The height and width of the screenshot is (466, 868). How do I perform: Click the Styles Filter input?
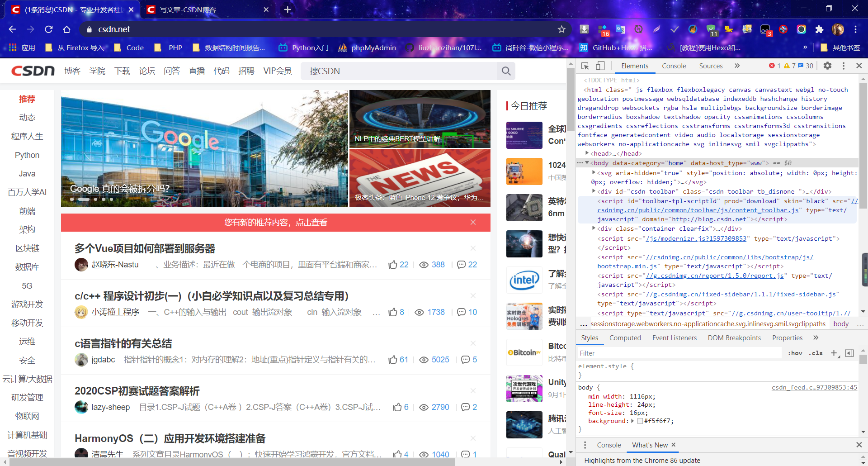pos(679,353)
